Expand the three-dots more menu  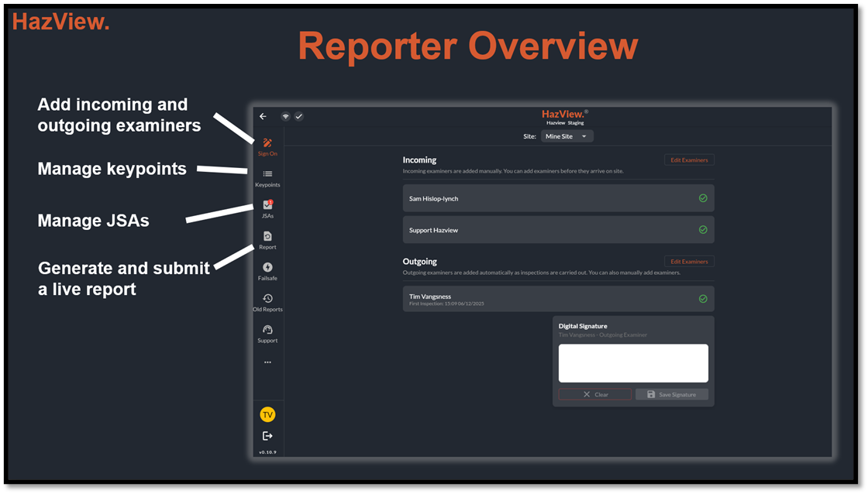267,362
